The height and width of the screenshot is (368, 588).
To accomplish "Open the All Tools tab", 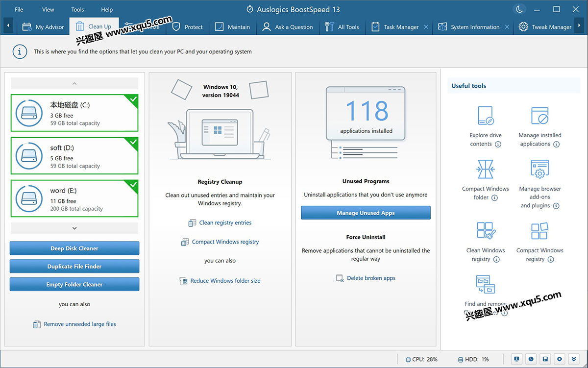I will [x=342, y=27].
